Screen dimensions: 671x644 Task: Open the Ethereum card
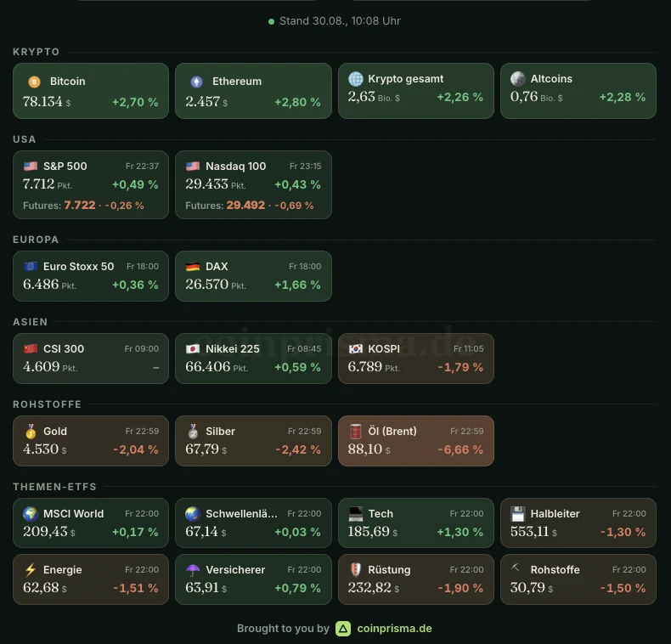(253, 91)
